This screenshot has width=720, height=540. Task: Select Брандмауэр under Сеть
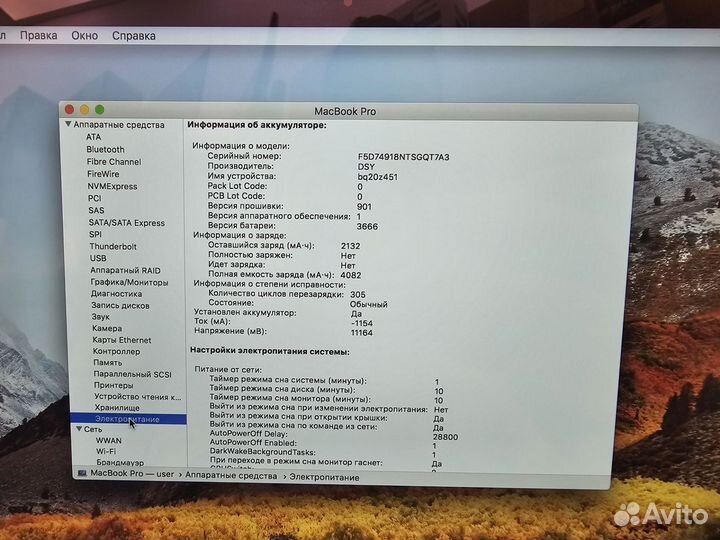(x=120, y=462)
